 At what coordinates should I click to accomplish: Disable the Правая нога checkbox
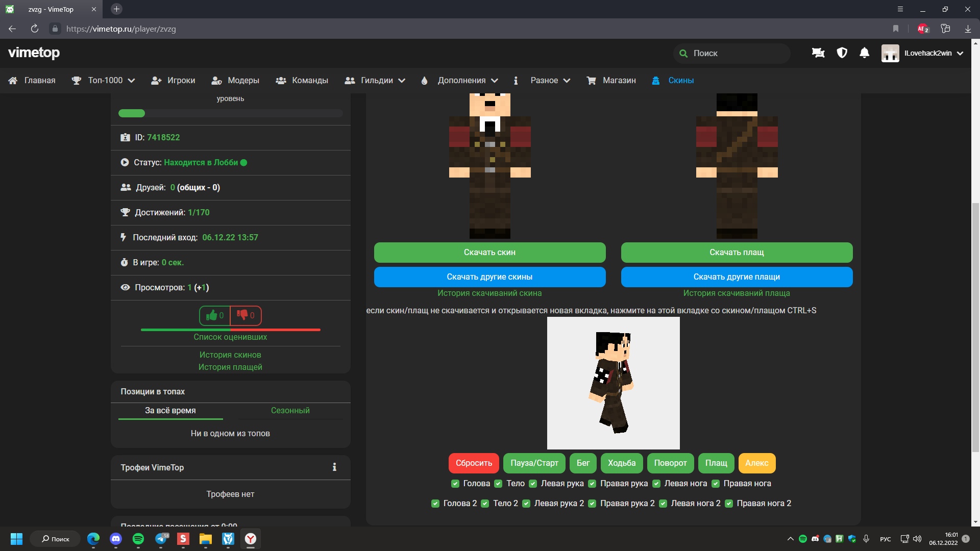coord(716,484)
